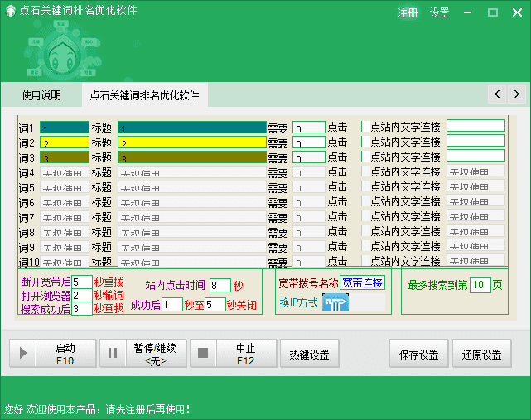Click the pause icon beside 暂停/继续
The width and height of the screenshot is (531, 420).
[x=113, y=354]
